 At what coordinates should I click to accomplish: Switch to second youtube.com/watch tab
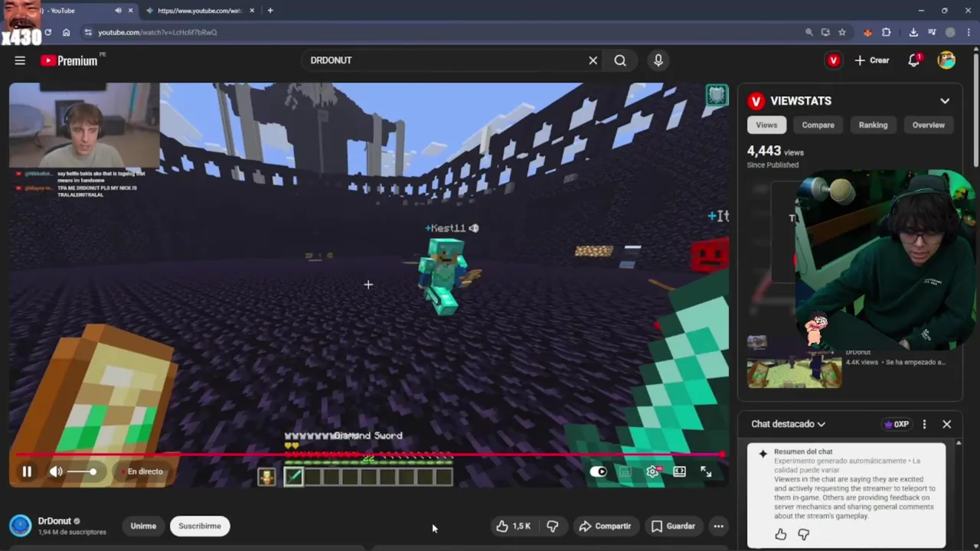tap(199, 11)
